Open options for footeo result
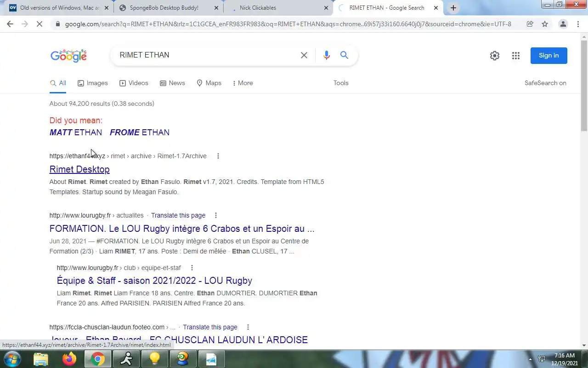The image size is (588, 368). pos(248,327)
